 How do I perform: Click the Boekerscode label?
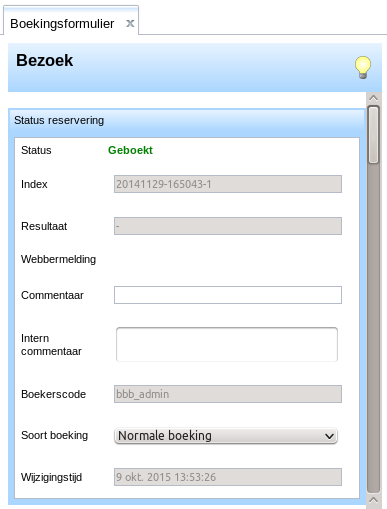tap(53, 394)
